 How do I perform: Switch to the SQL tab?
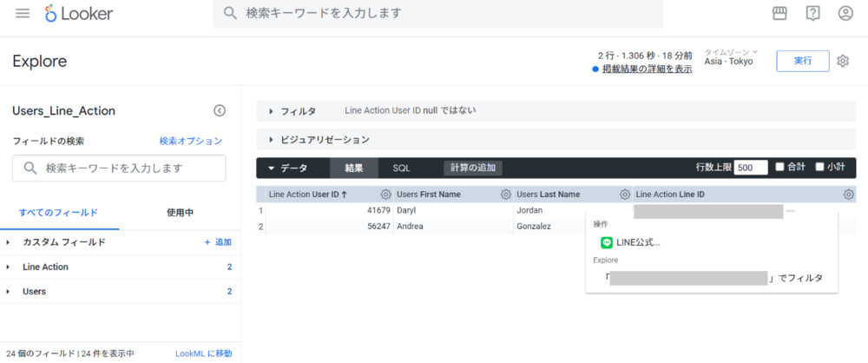(x=401, y=168)
